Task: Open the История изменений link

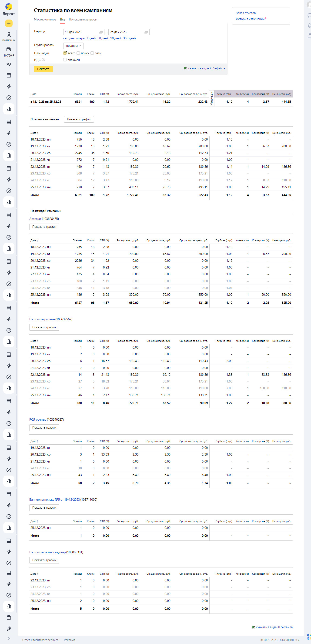Action: pos(250,19)
